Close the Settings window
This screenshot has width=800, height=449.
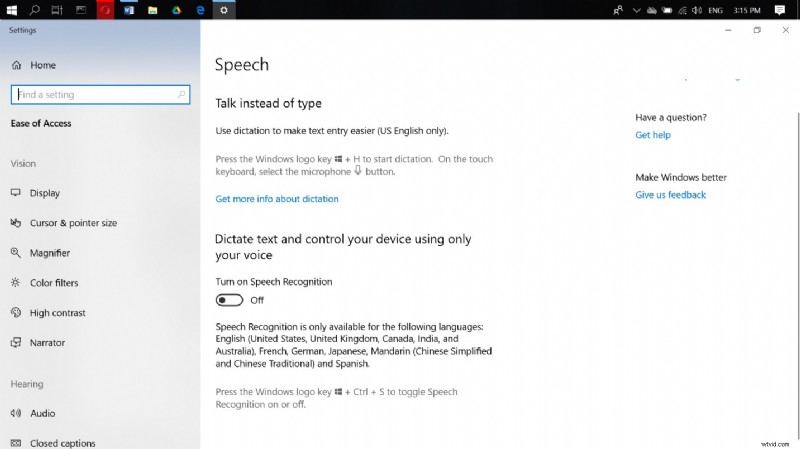tap(786, 30)
